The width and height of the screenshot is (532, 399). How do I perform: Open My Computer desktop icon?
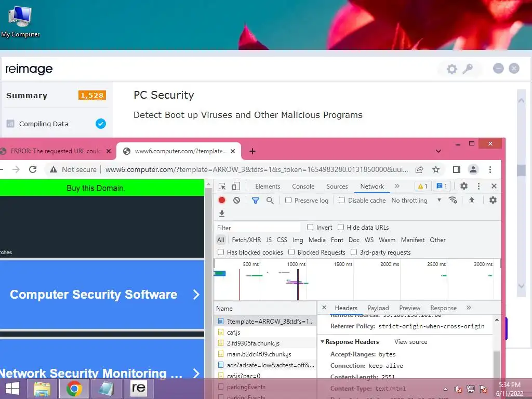(x=20, y=21)
